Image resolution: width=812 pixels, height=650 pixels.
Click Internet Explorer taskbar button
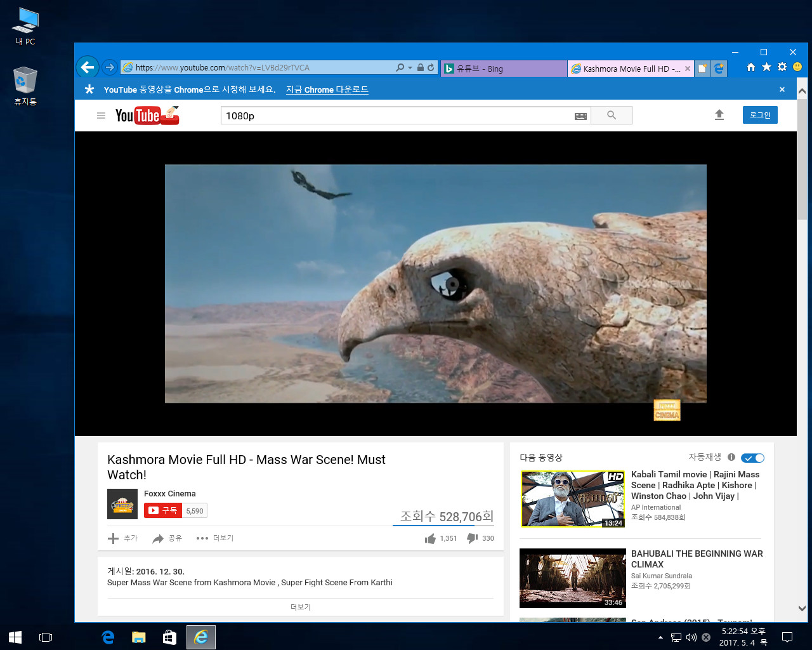point(200,637)
